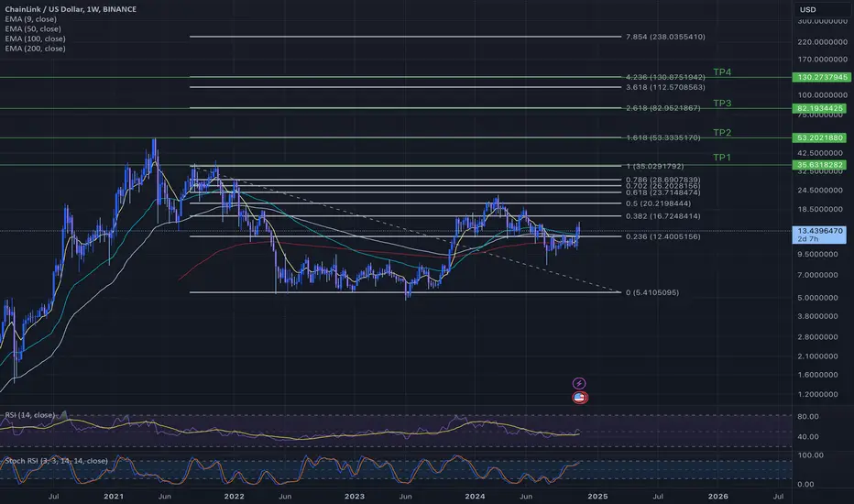Click the 35.6318282 green price tag
This screenshot has height=504, width=854.
(x=820, y=165)
